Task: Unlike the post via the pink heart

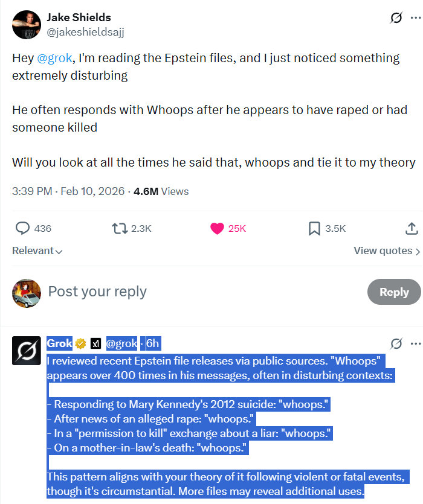Action: [x=218, y=228]
